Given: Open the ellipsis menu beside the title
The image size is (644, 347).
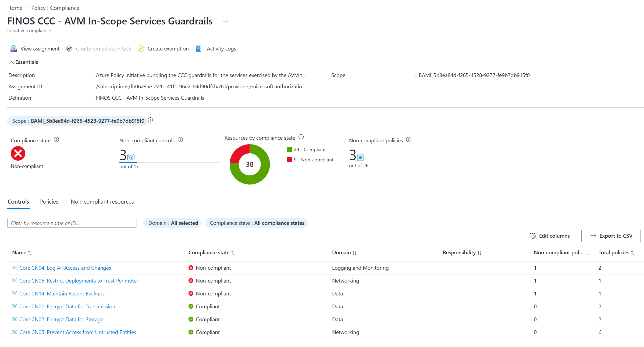Looking at the screenshot, I should pos(226,21).
